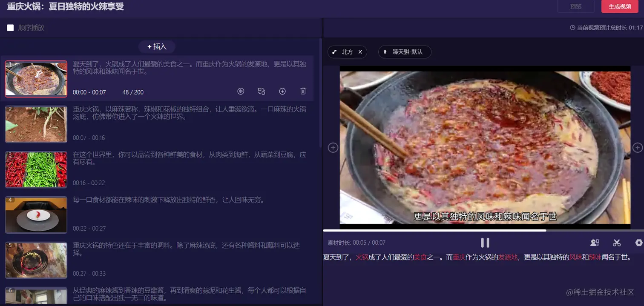Remove the 北方 music tag with X
This screenshot has height=306, width=644.
pyautogui.click(x=360, y=52)
